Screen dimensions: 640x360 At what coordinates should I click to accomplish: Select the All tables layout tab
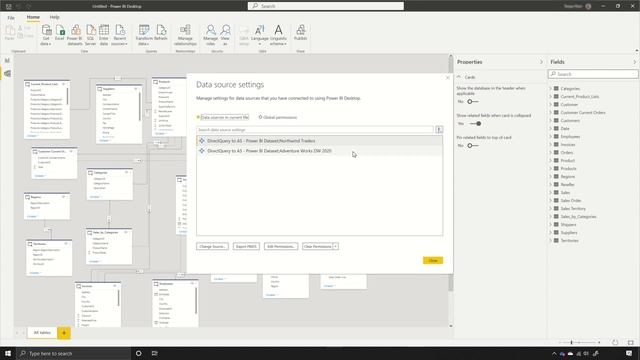(x=42, y=333)
